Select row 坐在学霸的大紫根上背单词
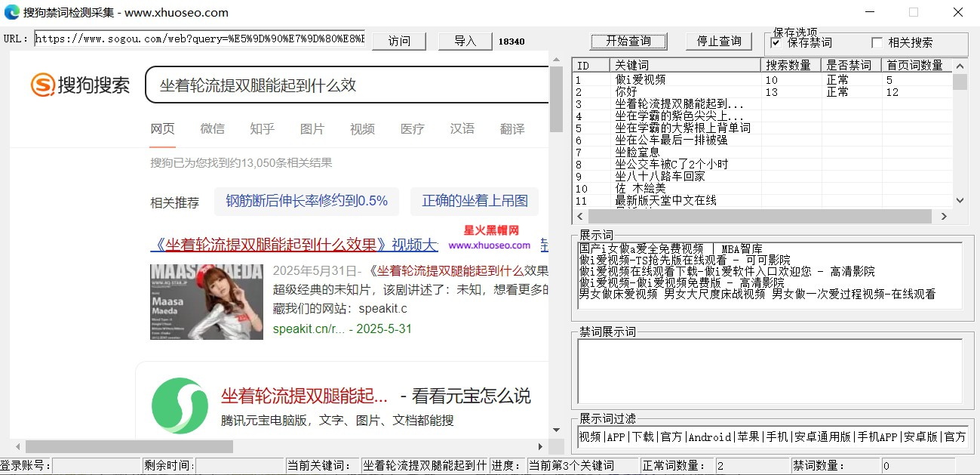Screen dimensions: 980x475 click(762, 128)
